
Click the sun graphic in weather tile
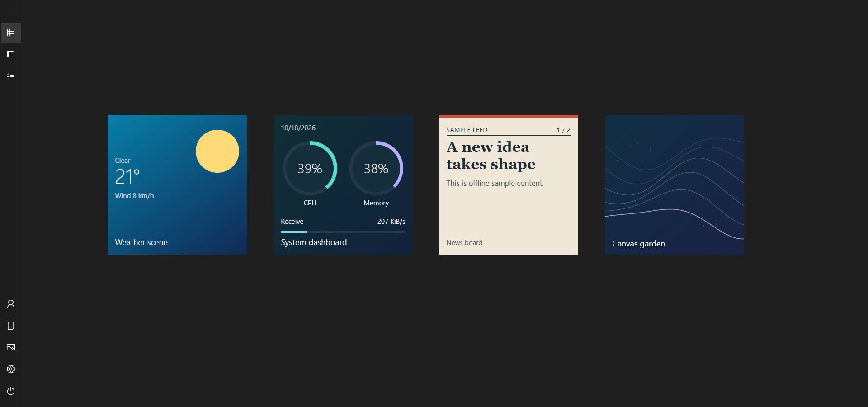click(x=217, y=151)
